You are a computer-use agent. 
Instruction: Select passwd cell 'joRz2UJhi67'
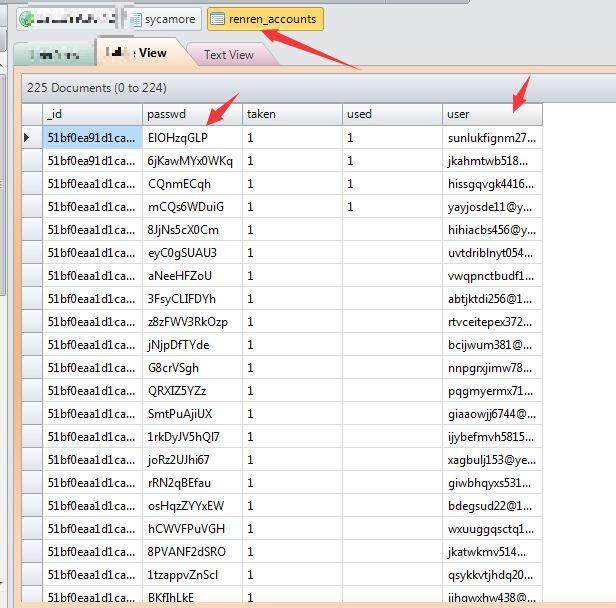pyautogui.click(x=192, y=460)
